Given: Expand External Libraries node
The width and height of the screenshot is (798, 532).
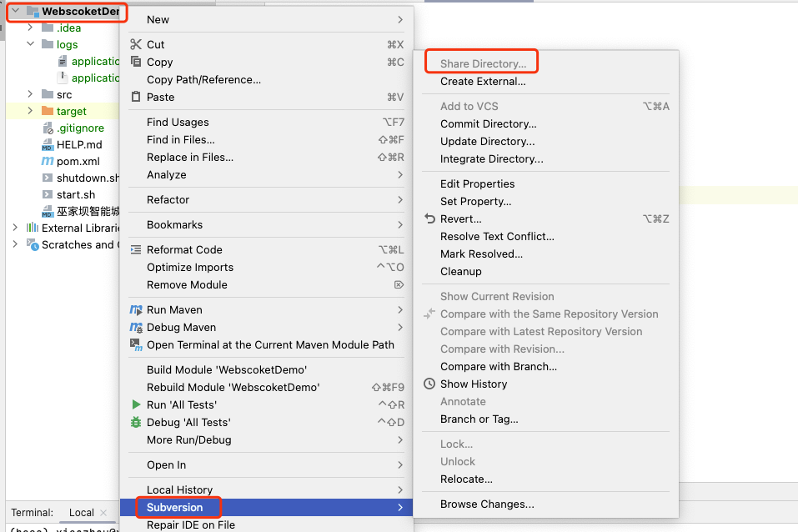Looking at the screenshot, I should [15, 228].
